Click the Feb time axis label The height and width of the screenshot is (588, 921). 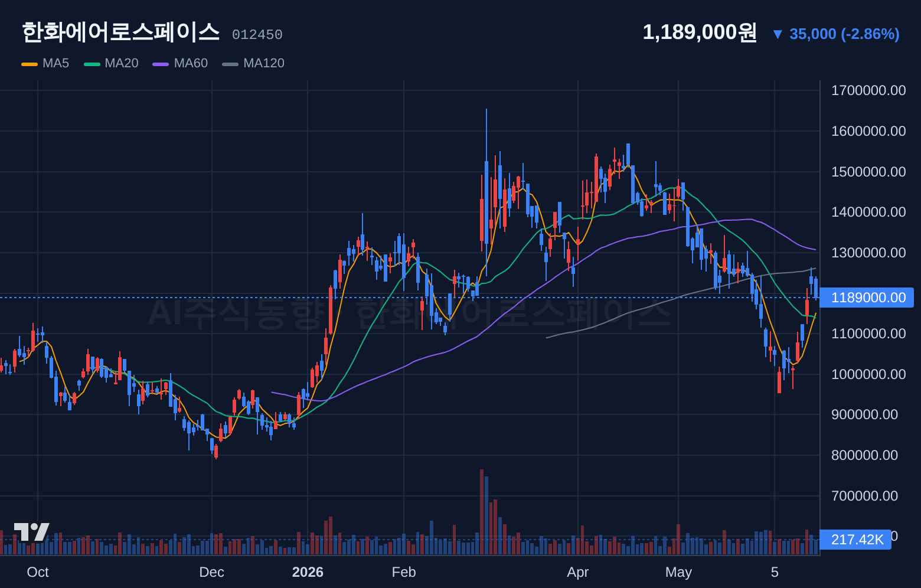404,572
